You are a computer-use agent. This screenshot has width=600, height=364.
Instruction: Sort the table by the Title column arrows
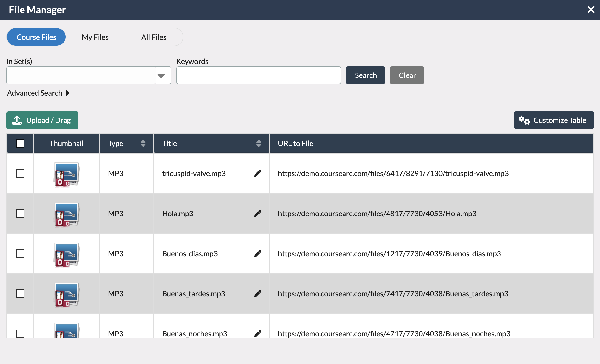[x=259, y=143]
